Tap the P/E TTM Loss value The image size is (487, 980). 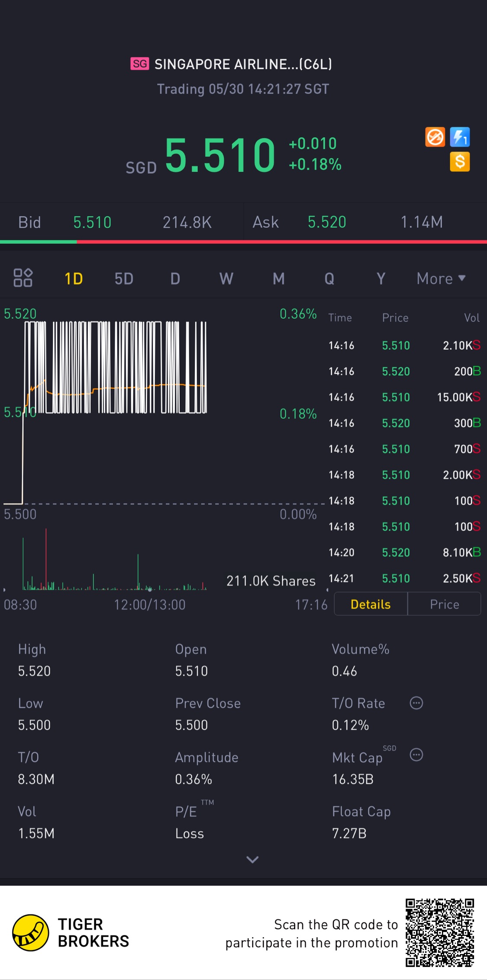(190, 833)
